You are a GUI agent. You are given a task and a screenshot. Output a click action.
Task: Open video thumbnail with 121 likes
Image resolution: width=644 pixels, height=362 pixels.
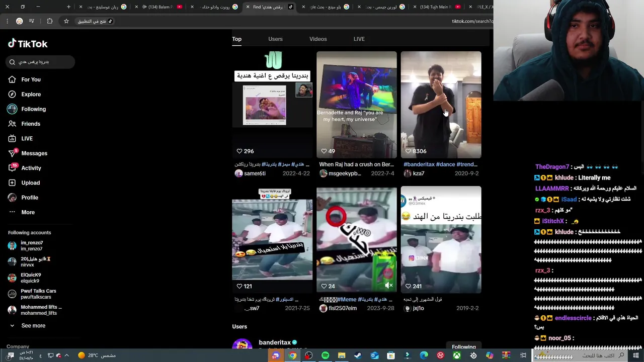tap(272, 239)
